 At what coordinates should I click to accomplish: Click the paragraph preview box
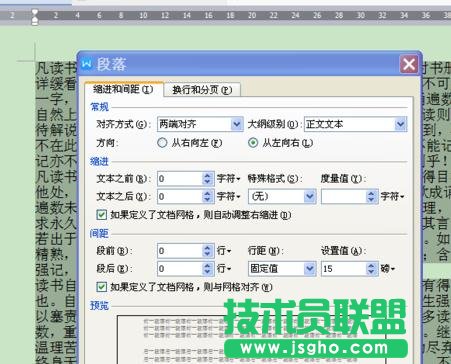click(252, 339)
